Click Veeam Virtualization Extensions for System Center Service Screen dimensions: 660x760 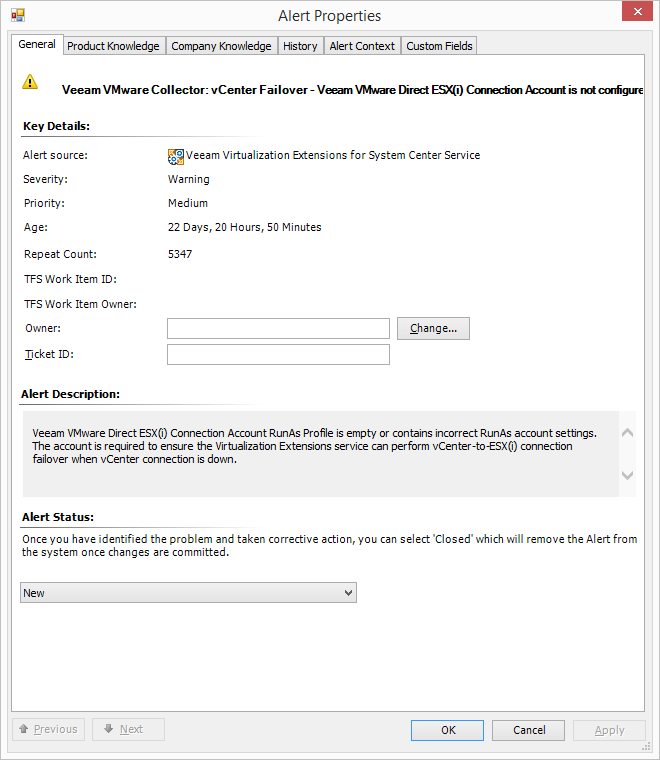pos(333,155)
